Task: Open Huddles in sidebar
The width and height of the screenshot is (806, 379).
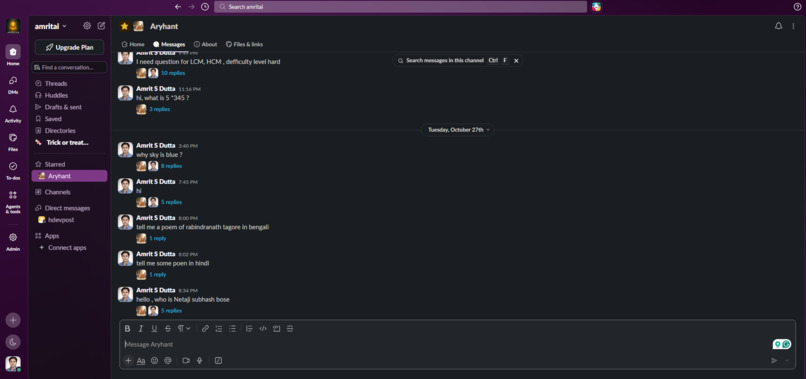Action: point(56,95)
